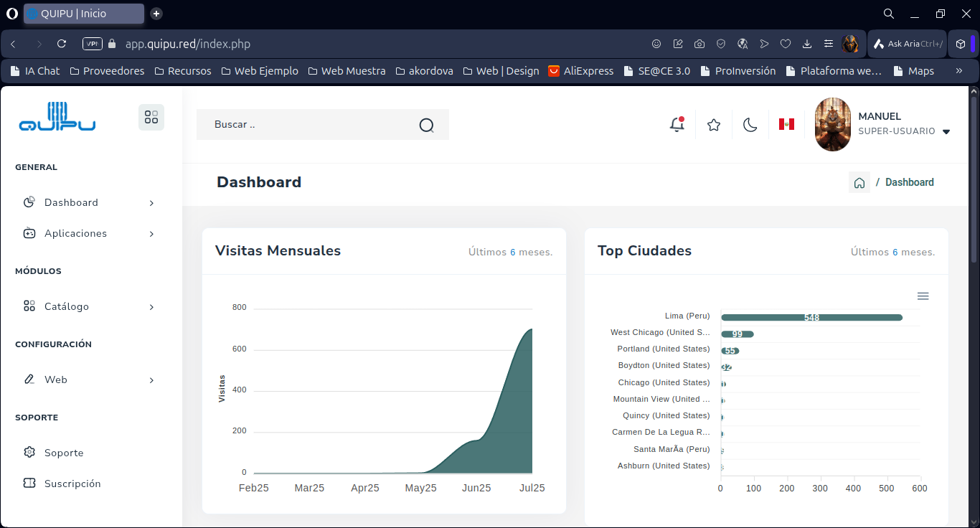980x528 pixels.
Task: Open the Soporte menu item
Action: pos(64,453)
